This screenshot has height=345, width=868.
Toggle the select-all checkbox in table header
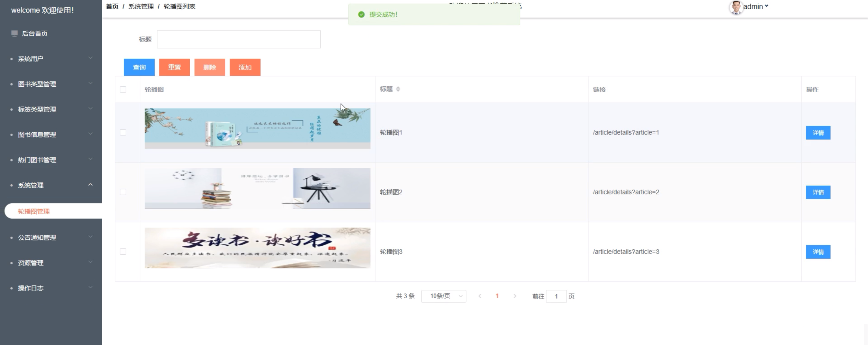tap(123, 89)
